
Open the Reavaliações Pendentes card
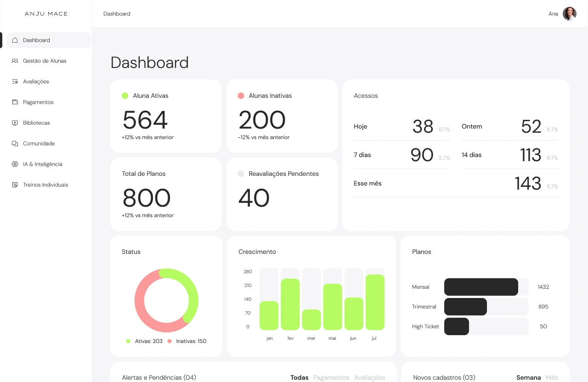pos(282,194)
